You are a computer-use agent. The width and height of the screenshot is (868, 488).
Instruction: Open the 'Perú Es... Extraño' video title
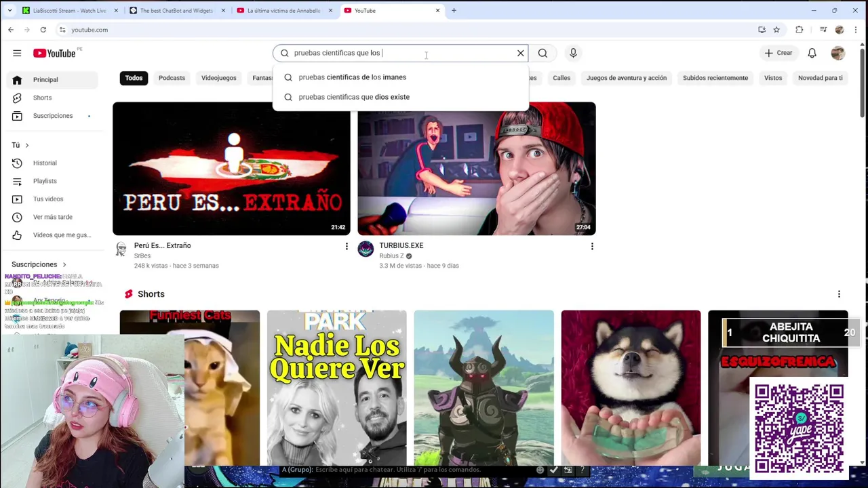(x=163, y=245)
